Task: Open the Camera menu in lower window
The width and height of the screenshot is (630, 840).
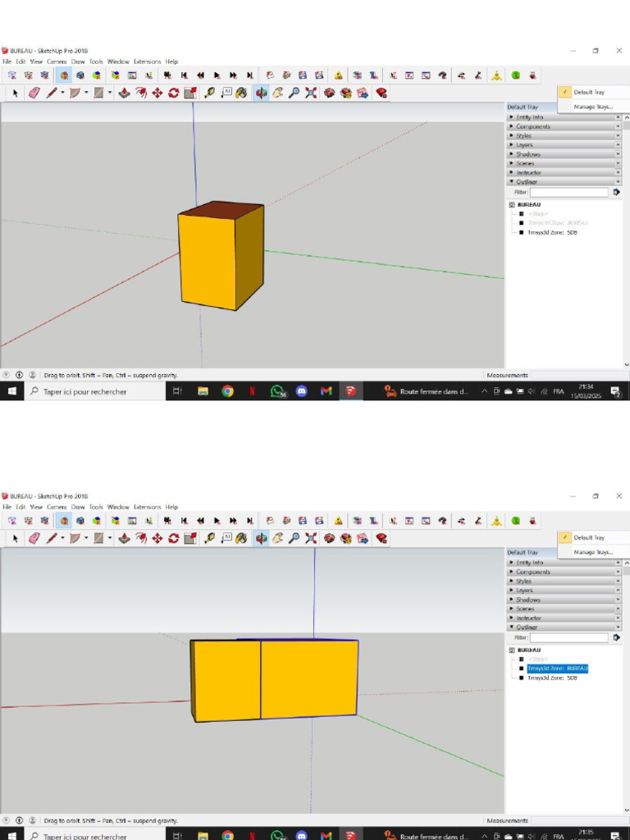Action: tap(57, 507)
